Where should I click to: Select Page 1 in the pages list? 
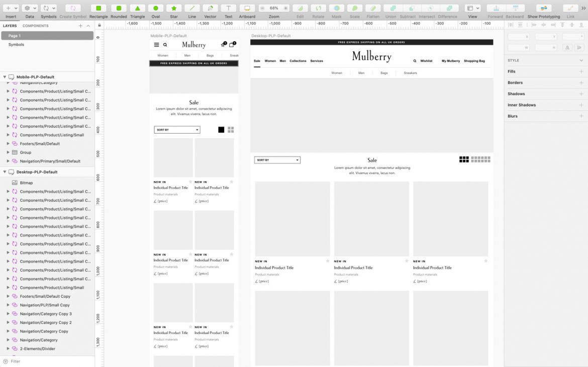click(47, 36)
